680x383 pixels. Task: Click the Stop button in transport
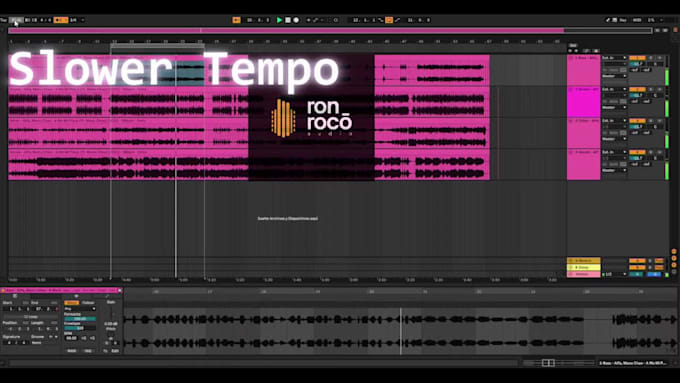point(288,20)
